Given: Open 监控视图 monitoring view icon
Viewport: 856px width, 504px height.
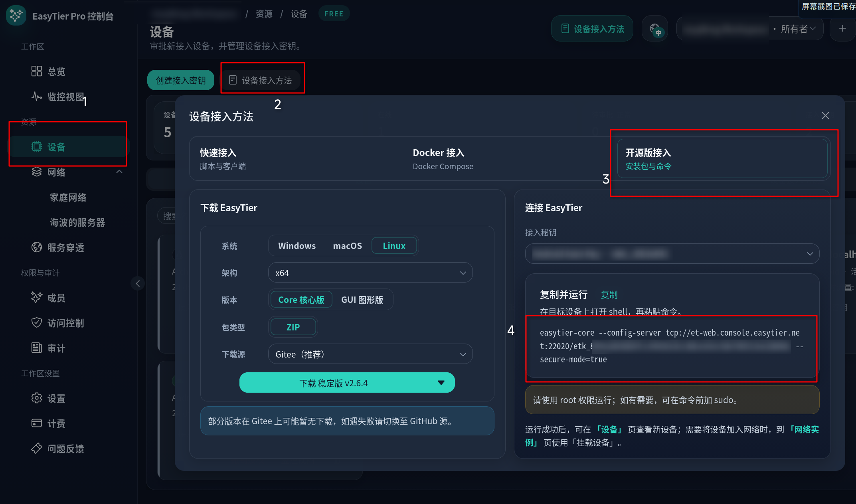Looking at the screenshot, I should click(x=37, y=97).
